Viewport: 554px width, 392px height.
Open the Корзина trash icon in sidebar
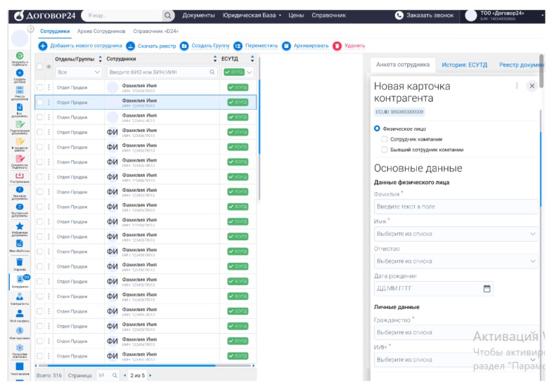(20, 262)
